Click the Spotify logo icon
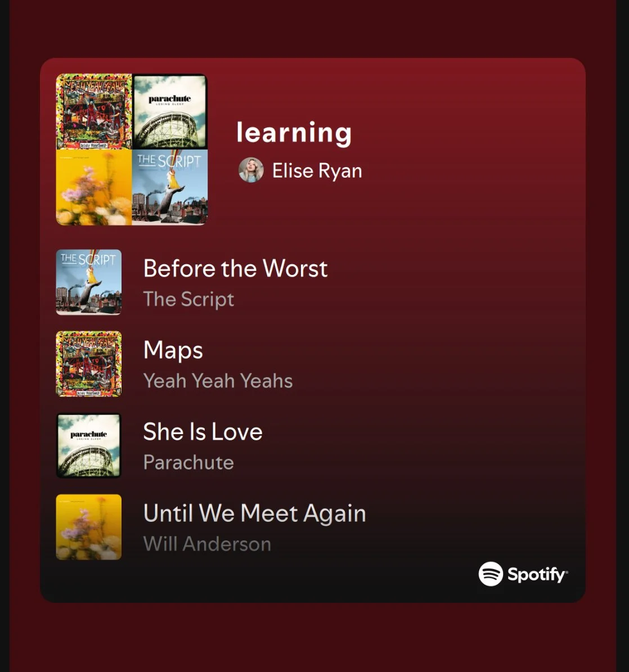The image size is (629, 672). (x=491, y=574)
